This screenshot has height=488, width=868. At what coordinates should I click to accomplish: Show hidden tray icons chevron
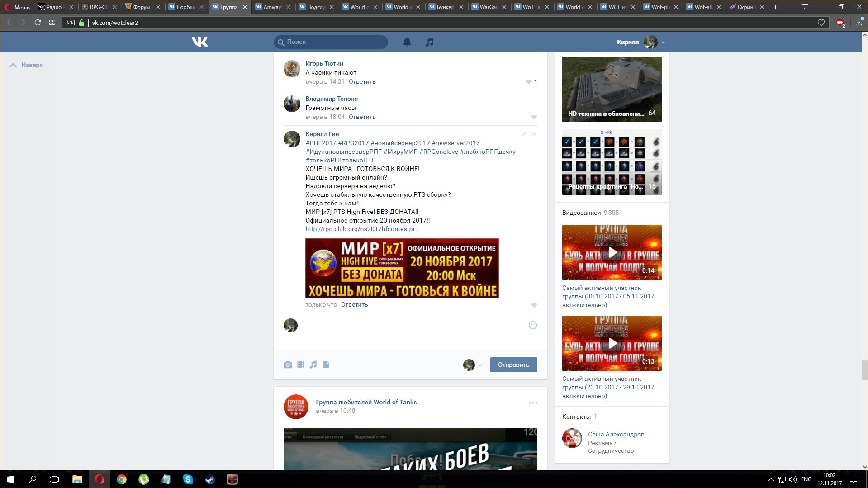tap(771, 479)
